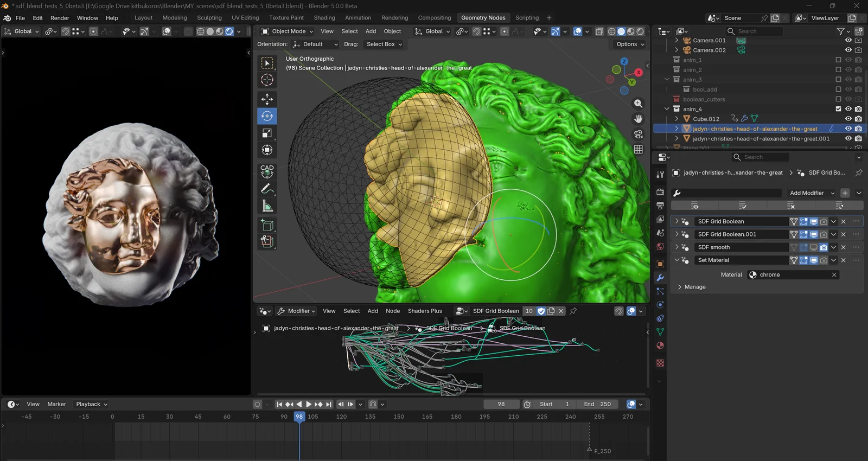This screenshot has width=868, height=461.
Task: Toggle camera view gizmo icon
Action: (639, 134)
